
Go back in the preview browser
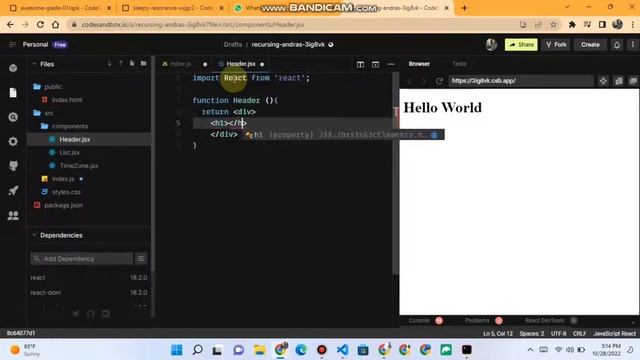click(x=409, y=81)
